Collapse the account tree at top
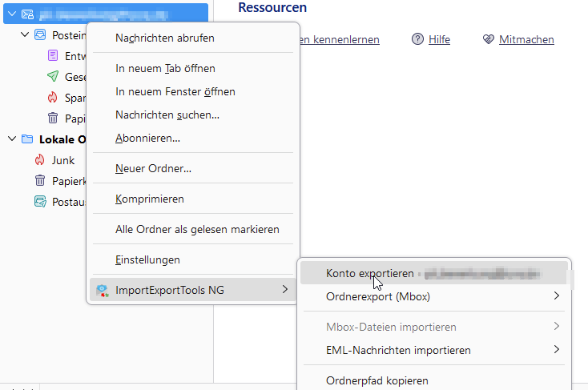Image resolution: width=588 pixels, height=390 pixels. tap(12, 14)
